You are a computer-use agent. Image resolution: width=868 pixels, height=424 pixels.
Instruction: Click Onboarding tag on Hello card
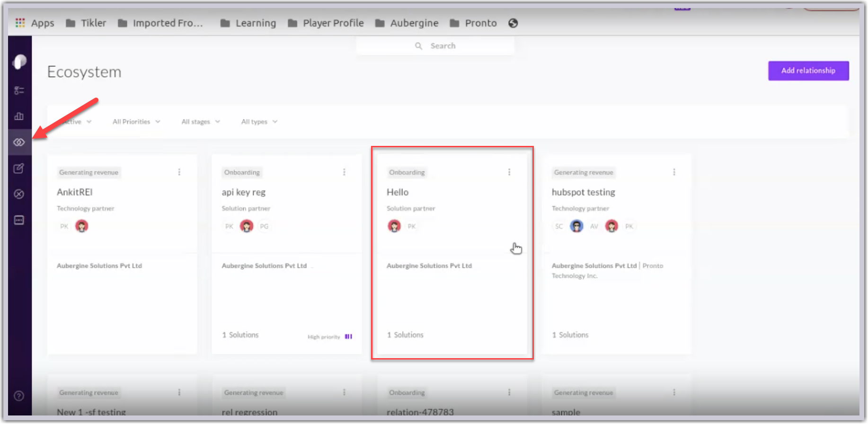pyautogui.click(x=407, y=172)
